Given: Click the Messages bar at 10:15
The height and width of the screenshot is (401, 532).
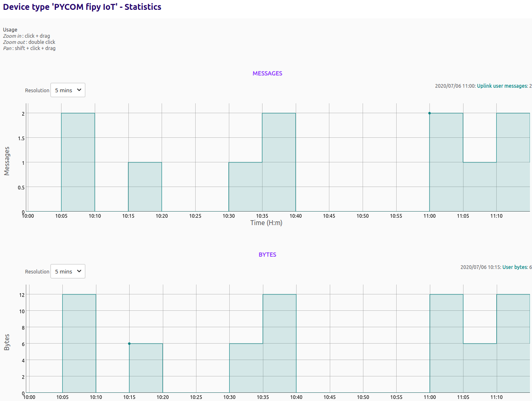Looking at the screenshot, I should tap(145, 187).
